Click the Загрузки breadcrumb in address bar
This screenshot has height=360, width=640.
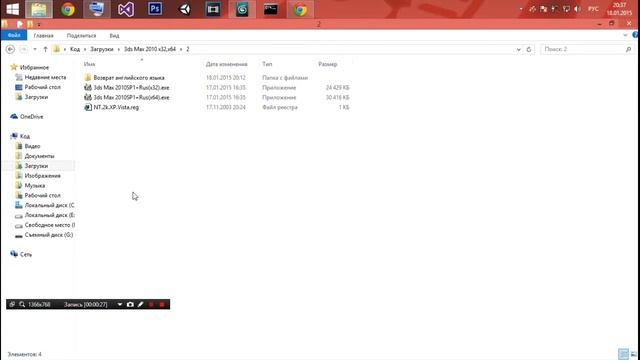tap(102, 49)
